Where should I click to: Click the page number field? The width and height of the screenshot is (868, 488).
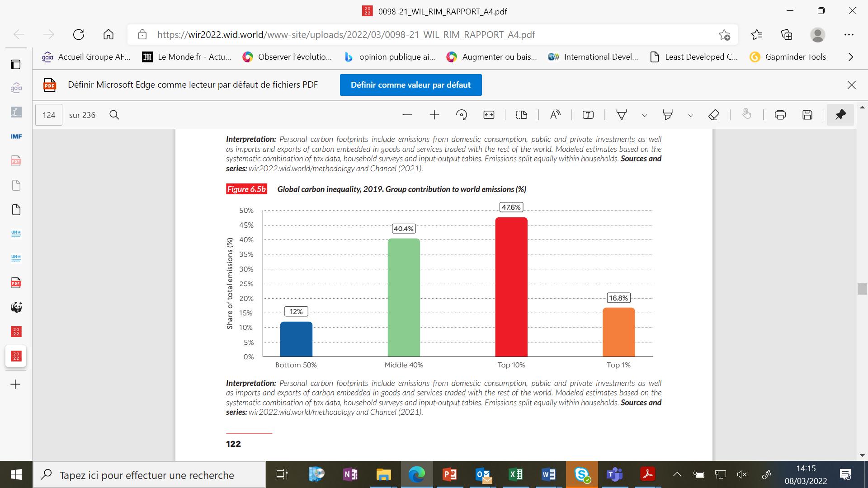coord(49,115)
